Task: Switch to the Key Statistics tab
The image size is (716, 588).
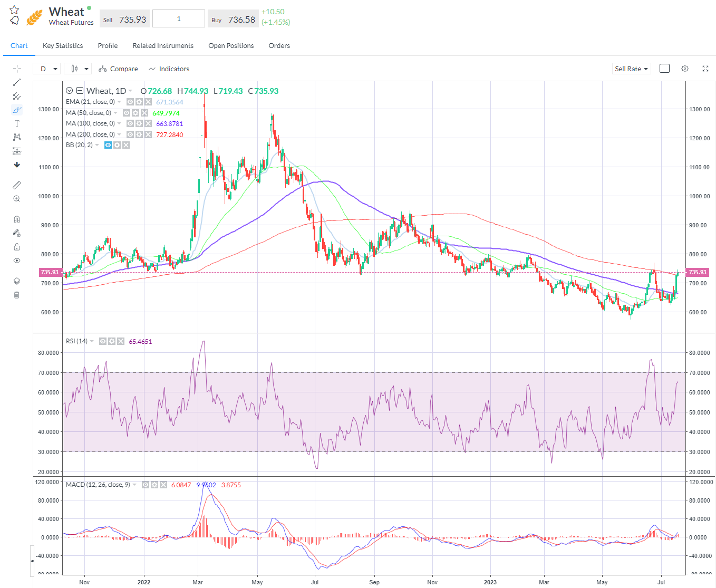Action: [x=62, y=45]
